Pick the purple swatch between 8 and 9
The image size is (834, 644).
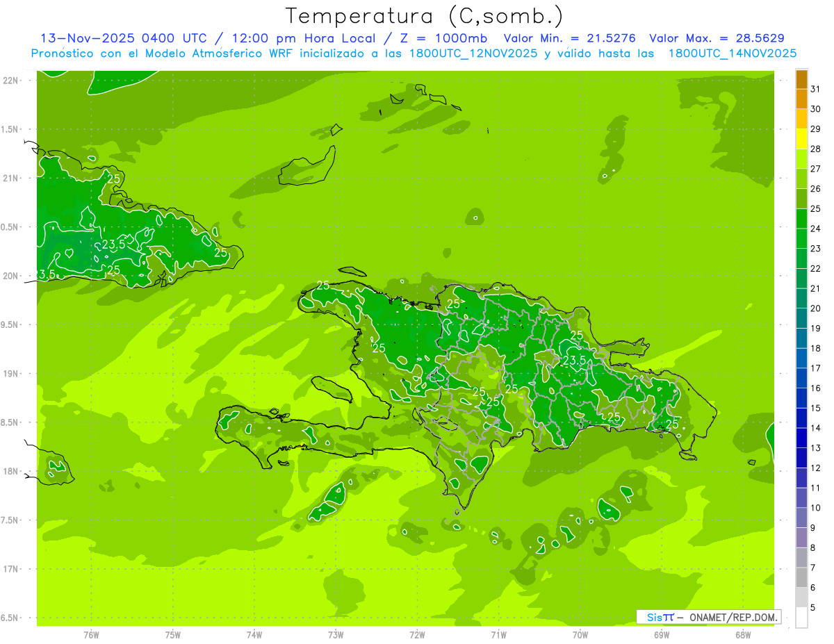click(x=801, y=538)
